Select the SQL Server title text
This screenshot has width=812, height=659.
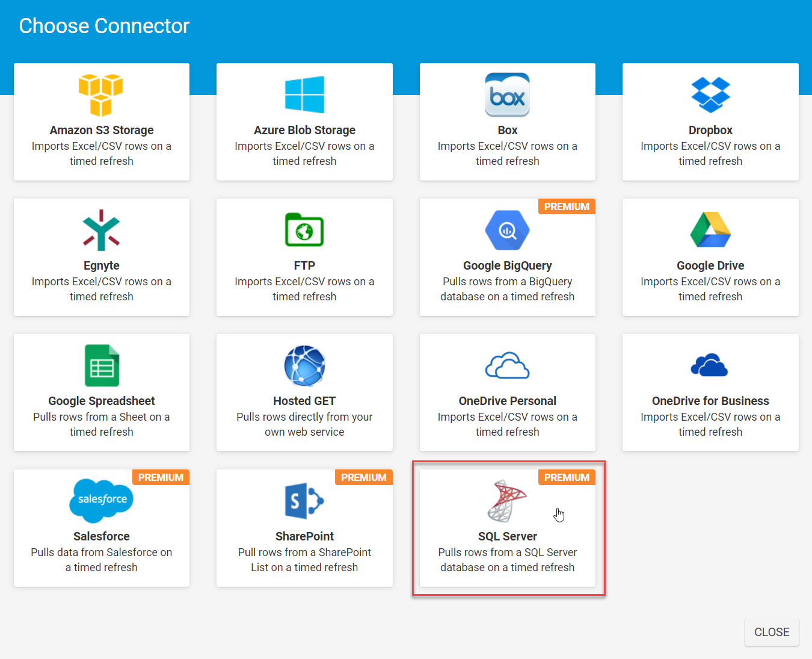pyautogui.click(x=508, y=536)
